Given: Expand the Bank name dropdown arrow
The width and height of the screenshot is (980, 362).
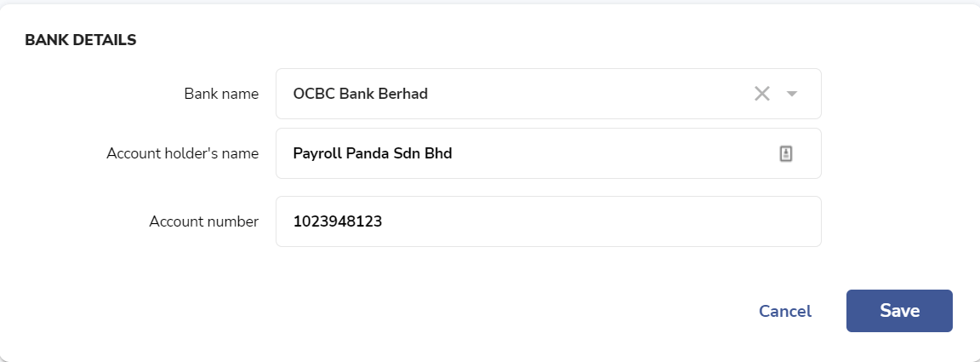Looking at the screenshot, I should [791, 94].
